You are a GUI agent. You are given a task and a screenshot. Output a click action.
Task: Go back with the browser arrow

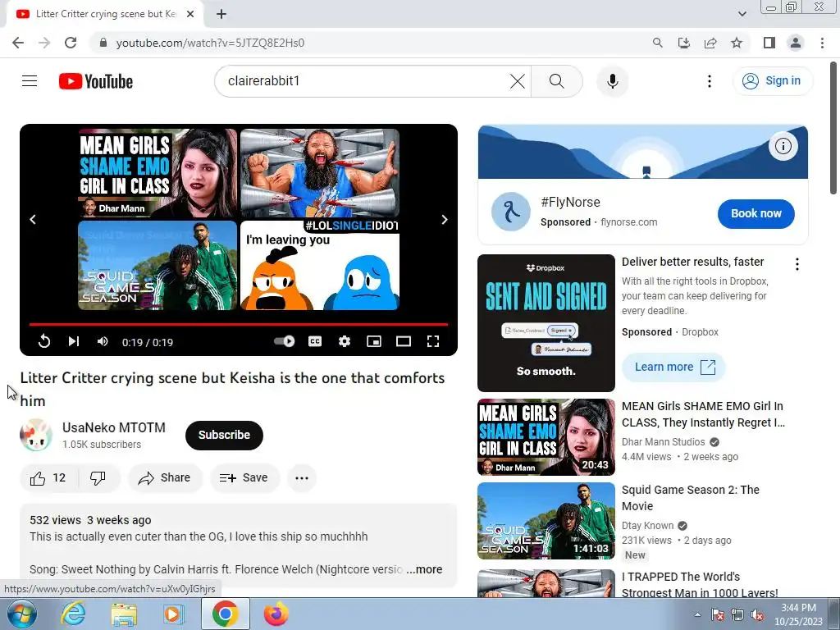coord(18,43)
